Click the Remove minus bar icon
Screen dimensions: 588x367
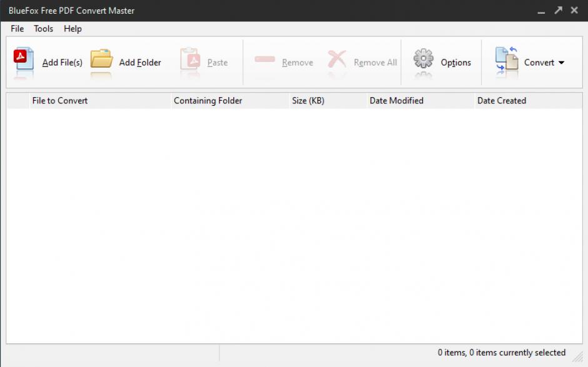click(265, 59)
